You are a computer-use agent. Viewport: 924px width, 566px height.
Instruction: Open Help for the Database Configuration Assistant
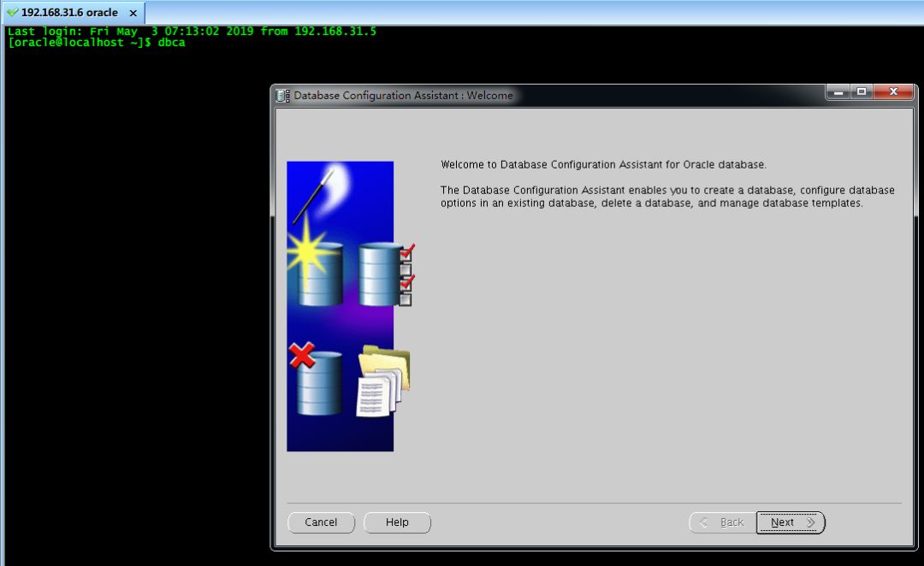pyautogui.click(x=397, y=522)
